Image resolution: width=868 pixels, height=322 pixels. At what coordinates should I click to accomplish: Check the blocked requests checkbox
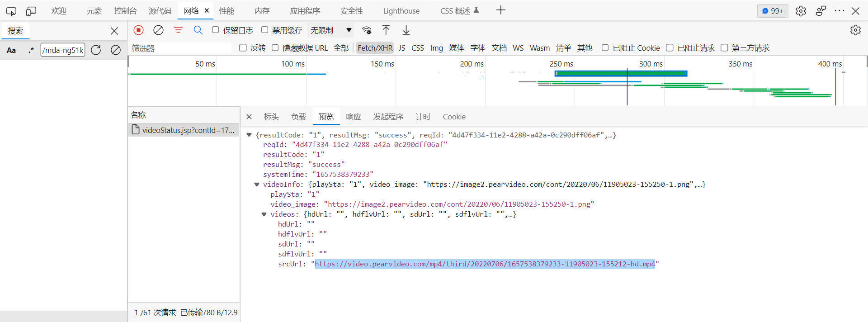(670, 47)
